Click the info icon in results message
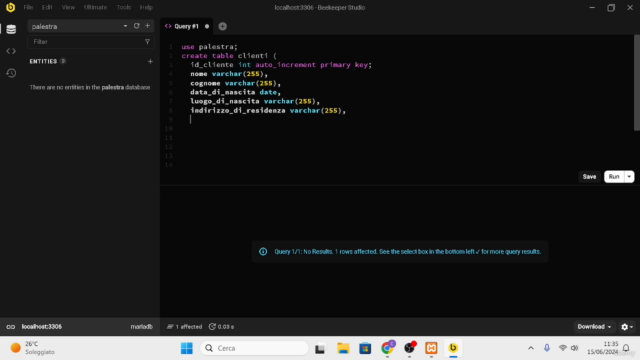Image resolution: width=640 pixels, height=360 pixels. 263,251
